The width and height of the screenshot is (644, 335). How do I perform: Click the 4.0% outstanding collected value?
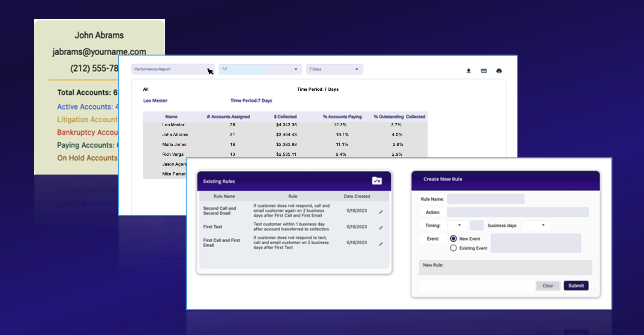tap(397, 135)
